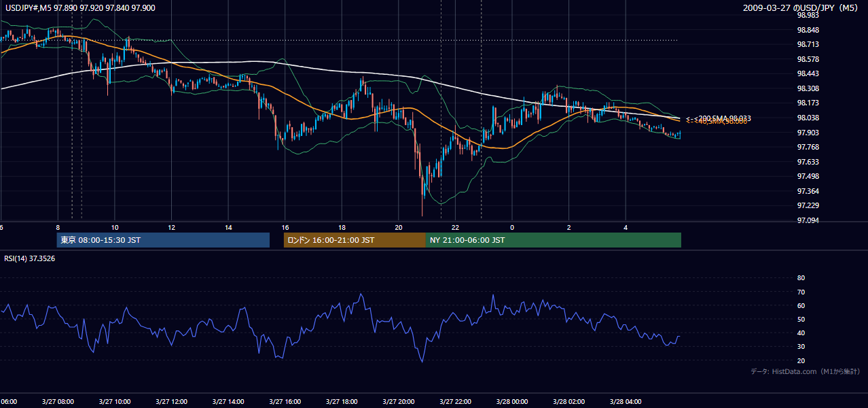Click the 200 SMA 98.033 line label
868x408 pixels.
tap(718, 118)
